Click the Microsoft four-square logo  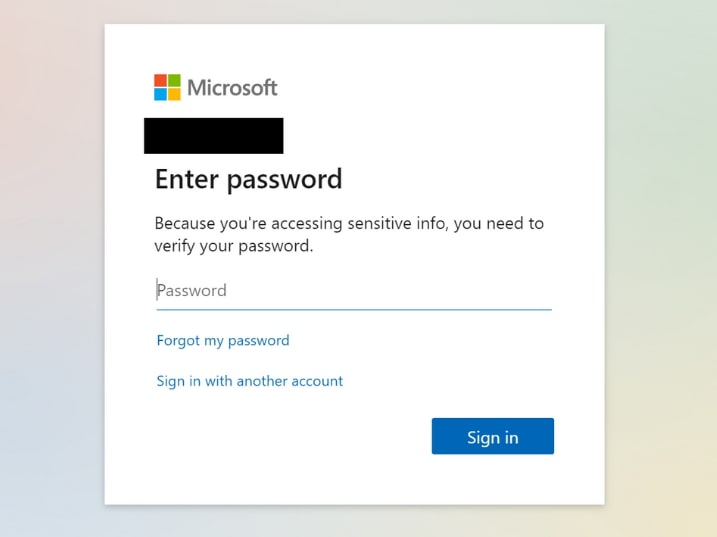[x=167, y=87]
